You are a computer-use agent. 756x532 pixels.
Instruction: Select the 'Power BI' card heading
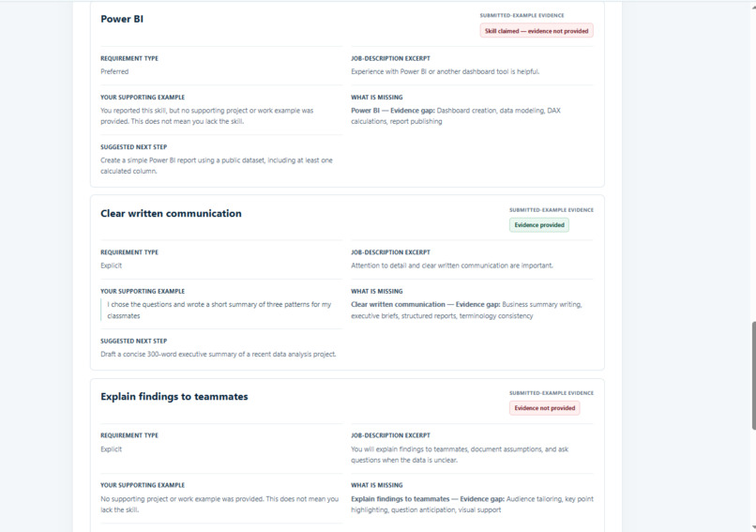coord(122,19)
